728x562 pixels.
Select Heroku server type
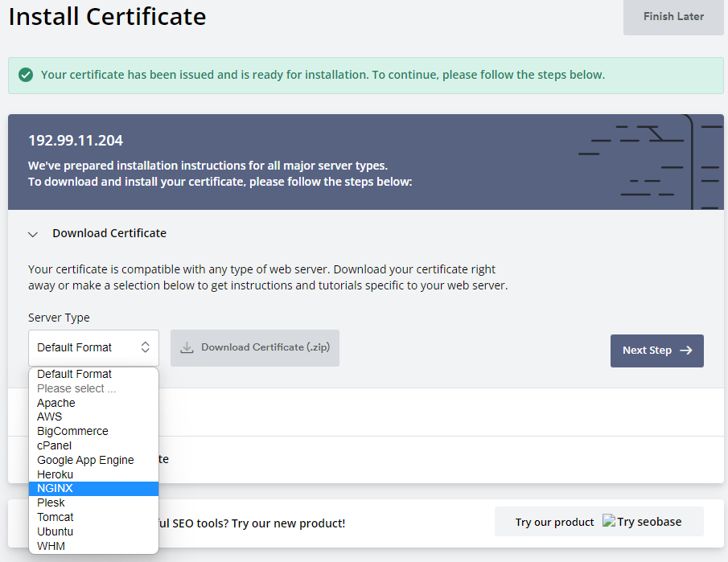[94, 474]
